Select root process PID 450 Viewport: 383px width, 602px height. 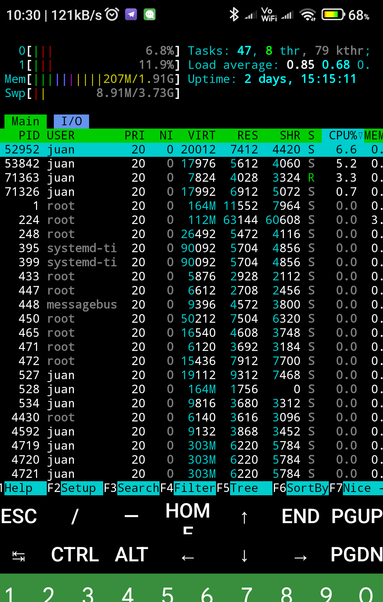point(192,319)
